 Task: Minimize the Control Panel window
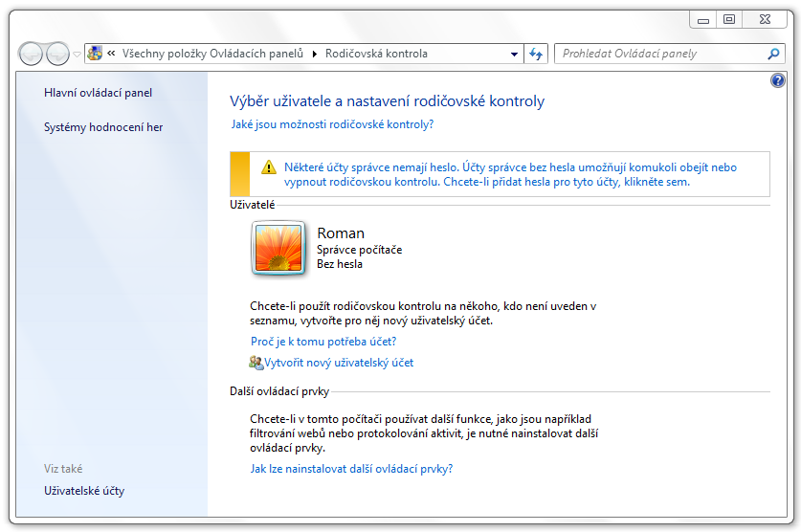pyautogui.click(x=703, y=20)
